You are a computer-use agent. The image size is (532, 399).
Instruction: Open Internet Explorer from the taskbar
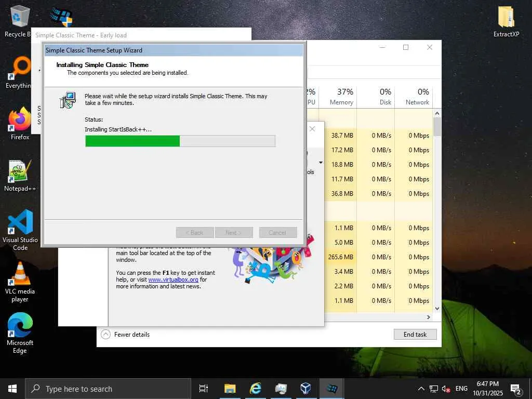255,389
